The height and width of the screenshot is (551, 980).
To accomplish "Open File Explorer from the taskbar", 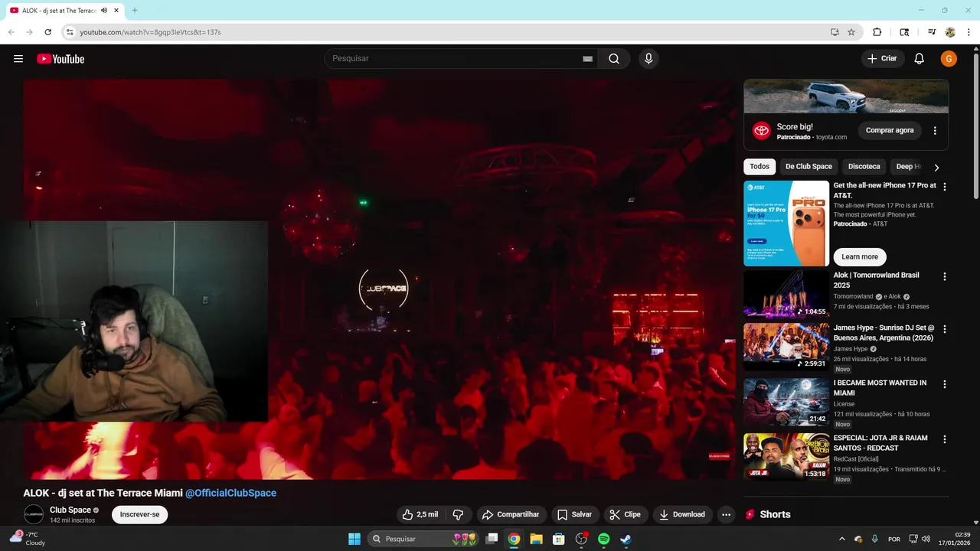I will [x=537, y=539].
